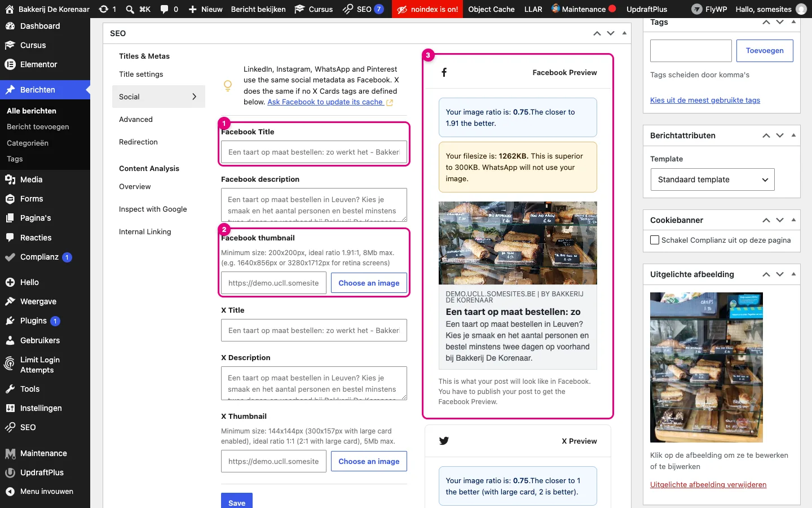Click the search ⌘K icon in the admin bar
This screenshot has height=508, width=812.
point(138,9)
